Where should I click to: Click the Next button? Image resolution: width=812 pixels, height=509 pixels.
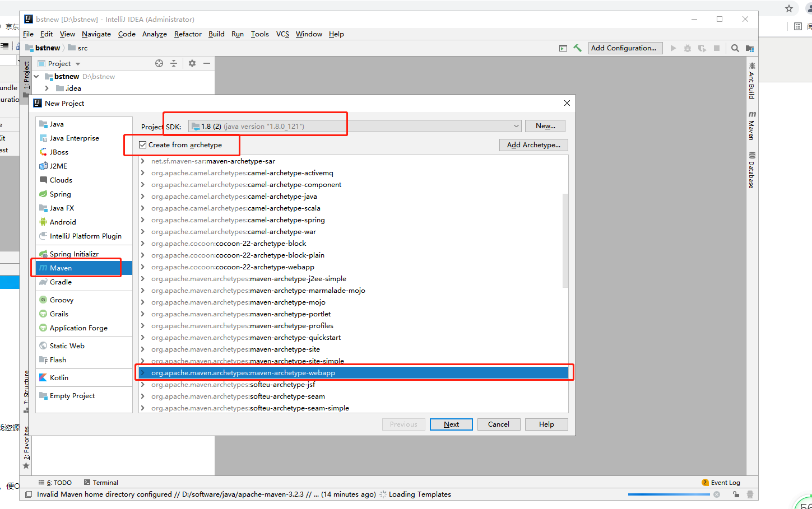coord(451,424)
